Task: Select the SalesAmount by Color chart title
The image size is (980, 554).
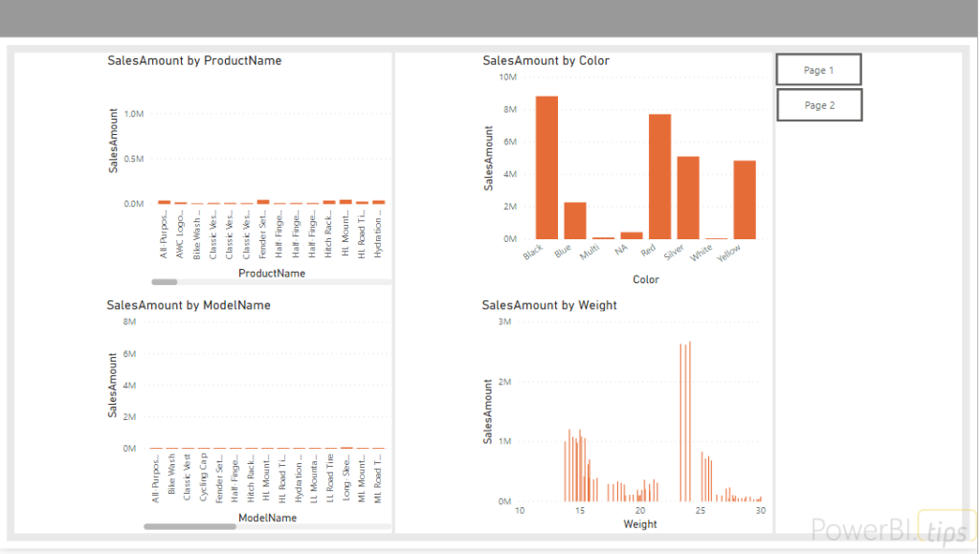Action: click(x=546, y=60)
